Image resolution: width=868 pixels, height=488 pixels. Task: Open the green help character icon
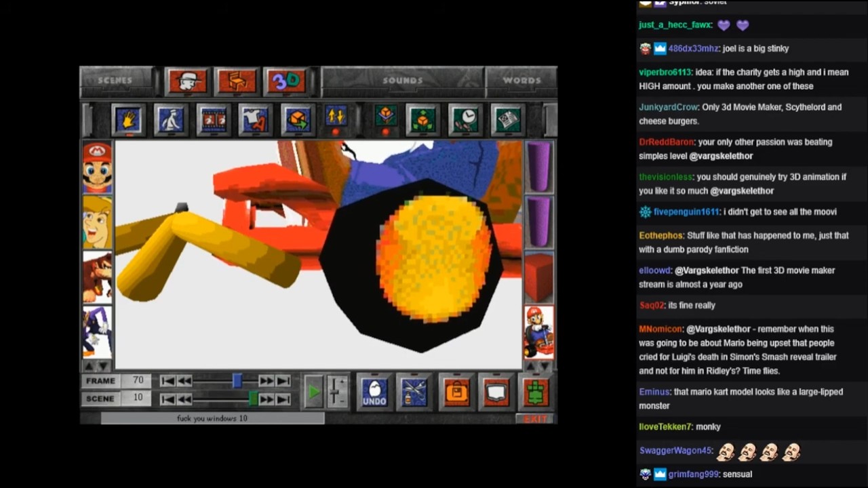click(537, 392)
